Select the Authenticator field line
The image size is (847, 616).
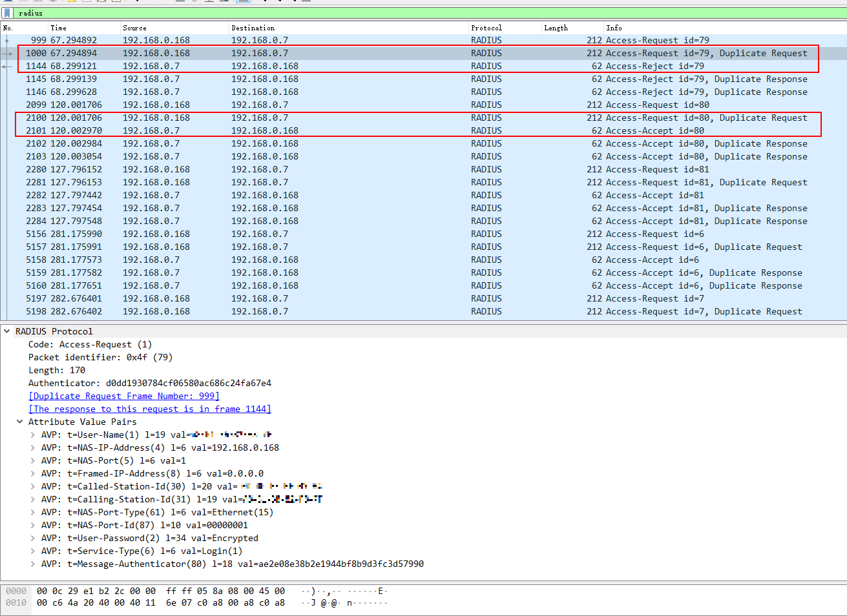pos(150,383)
